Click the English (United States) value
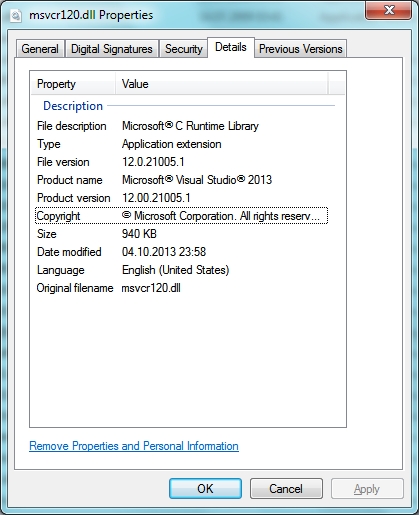This screenshot has height=515, width=419. pos(176,270)
